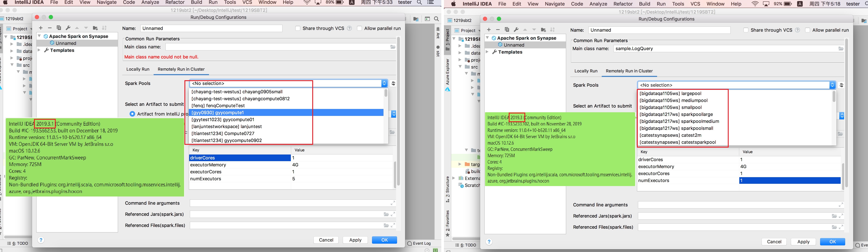Expand Templates node in left screenshot

point(39,50)
